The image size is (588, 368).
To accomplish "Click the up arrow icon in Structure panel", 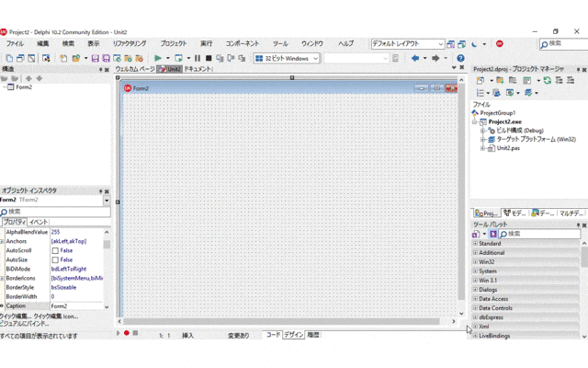I will tap(28, 78).
